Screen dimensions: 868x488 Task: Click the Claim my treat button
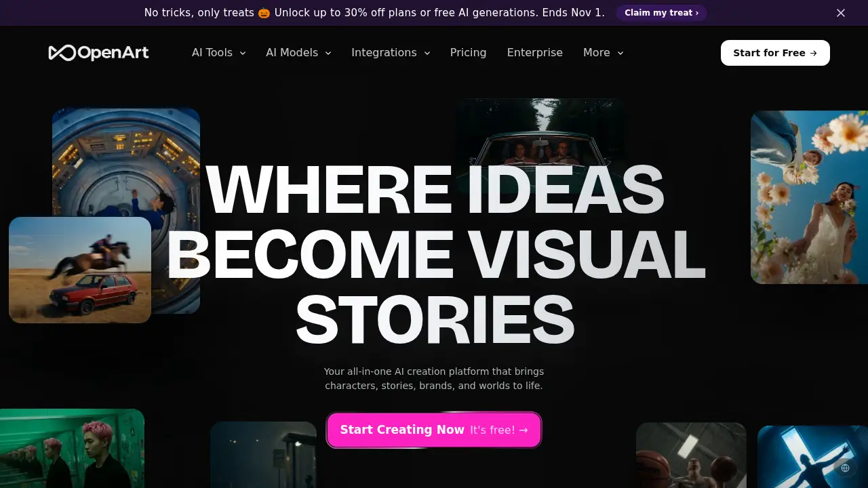(x=661, y=13)
